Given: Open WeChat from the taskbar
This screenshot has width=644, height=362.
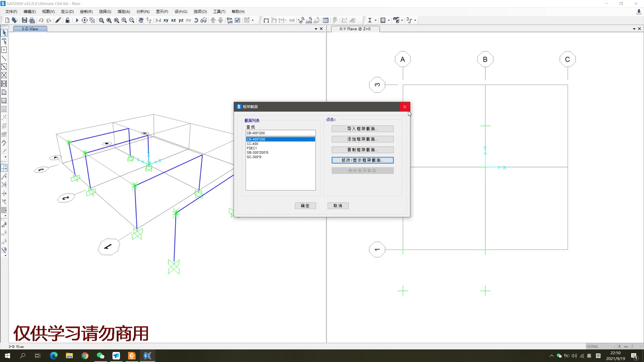Looking at the screenshot, I should [100, 356].
